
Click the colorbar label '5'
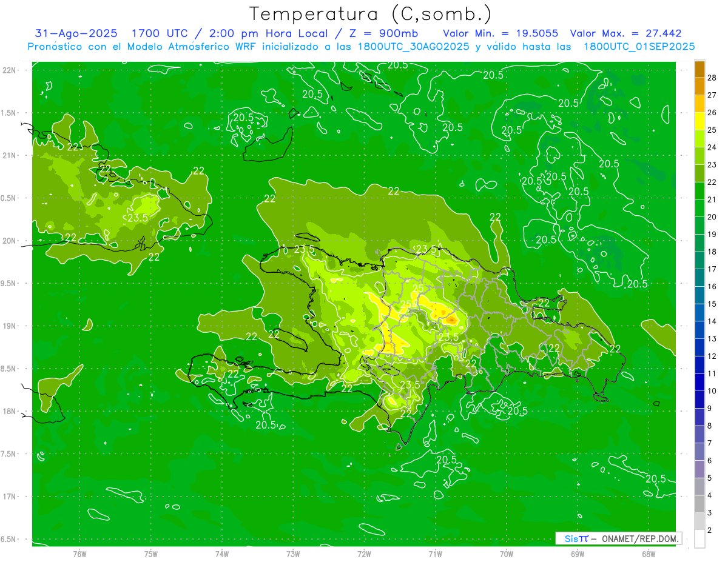710,478
